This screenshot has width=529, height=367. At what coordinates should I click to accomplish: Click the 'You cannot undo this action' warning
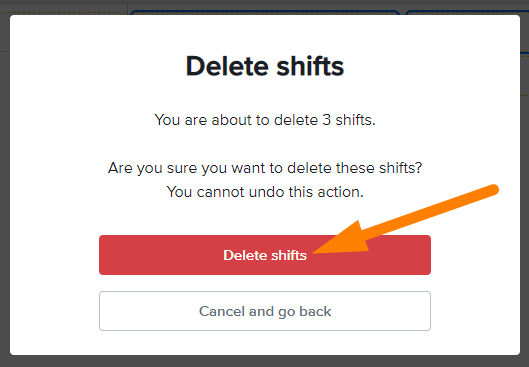(265, 192)
